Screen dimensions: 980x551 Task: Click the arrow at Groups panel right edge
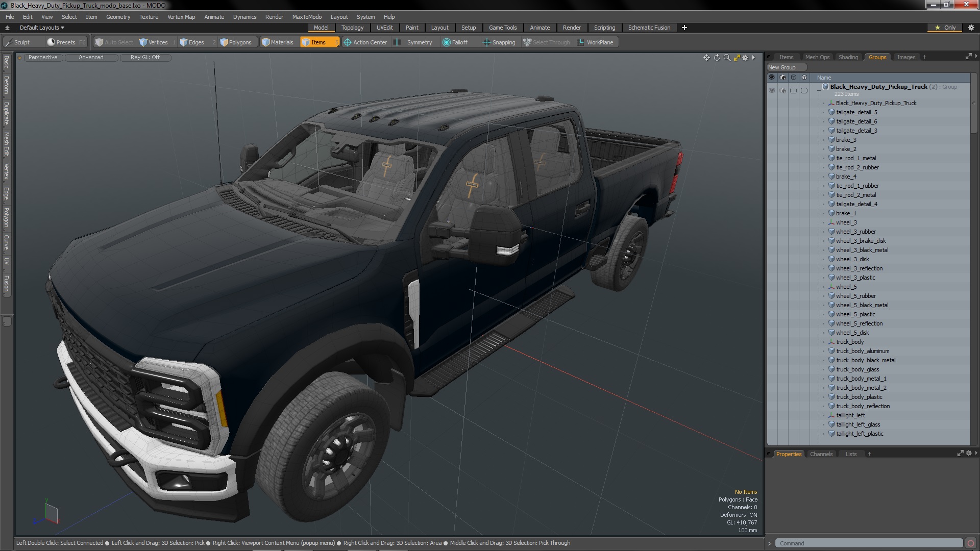click(976, 57)
